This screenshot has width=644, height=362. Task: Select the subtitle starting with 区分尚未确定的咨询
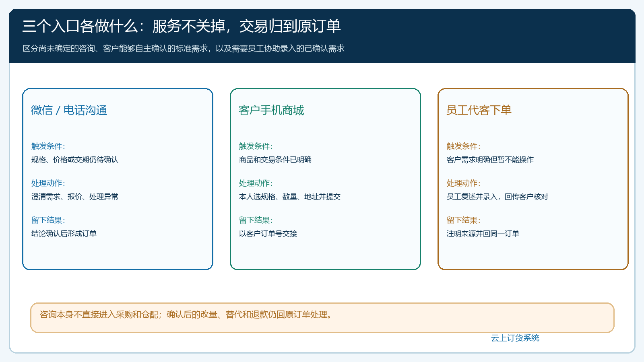pos(184,49)
